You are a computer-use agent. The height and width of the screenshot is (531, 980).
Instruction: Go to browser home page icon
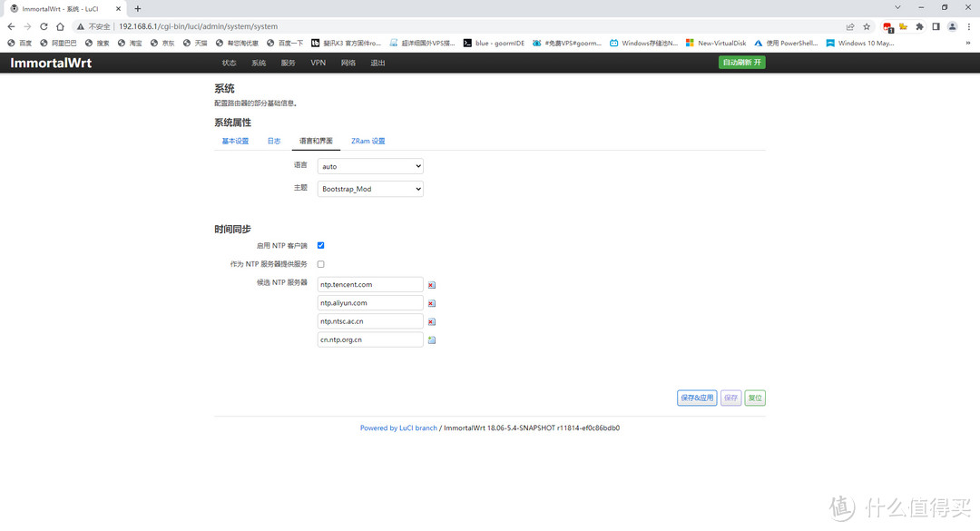[60, 26]
